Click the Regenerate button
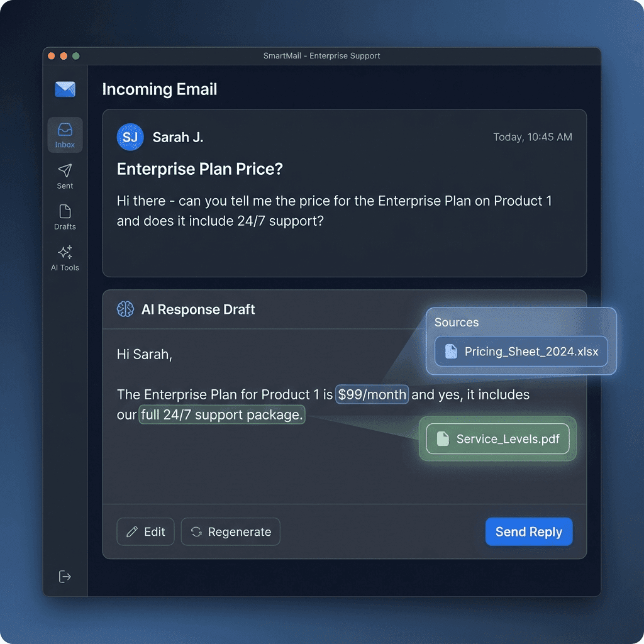 pos(230,532)
